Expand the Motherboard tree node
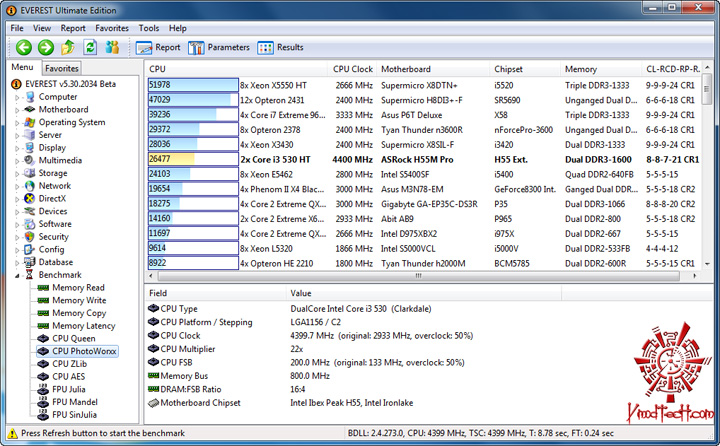The image size is (720, 446). (x=17, y=110)
